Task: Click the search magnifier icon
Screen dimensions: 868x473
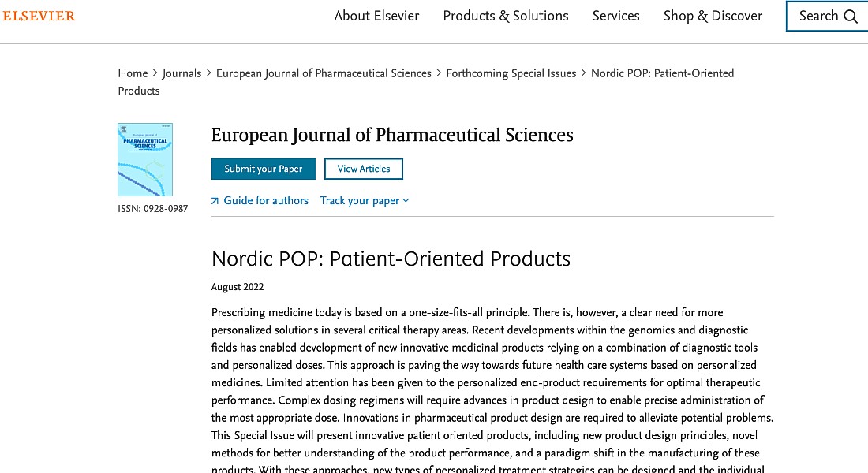Action: point(851,17)
